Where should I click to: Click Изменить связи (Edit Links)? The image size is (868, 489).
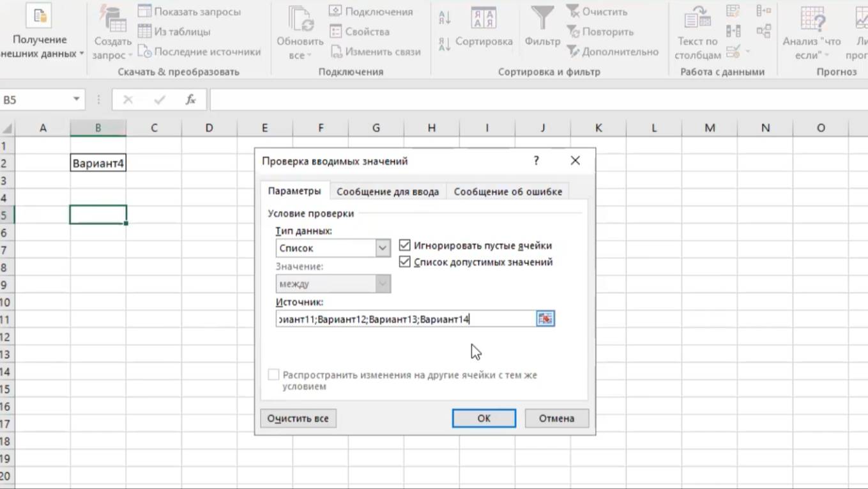click(x=375, y=51)
